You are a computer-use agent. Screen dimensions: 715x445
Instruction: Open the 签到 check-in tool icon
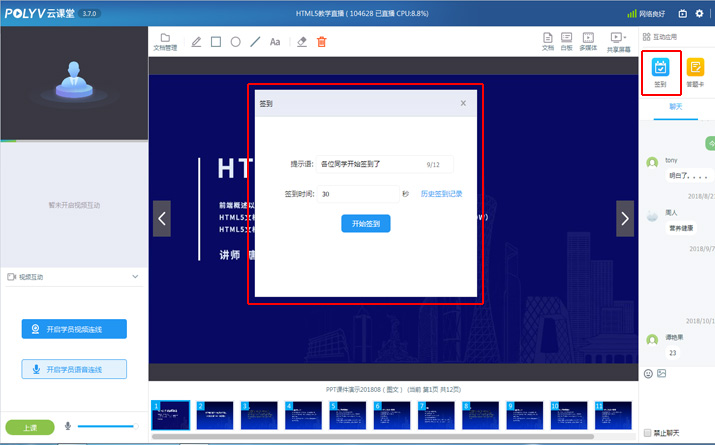click(x=661, y=68)
